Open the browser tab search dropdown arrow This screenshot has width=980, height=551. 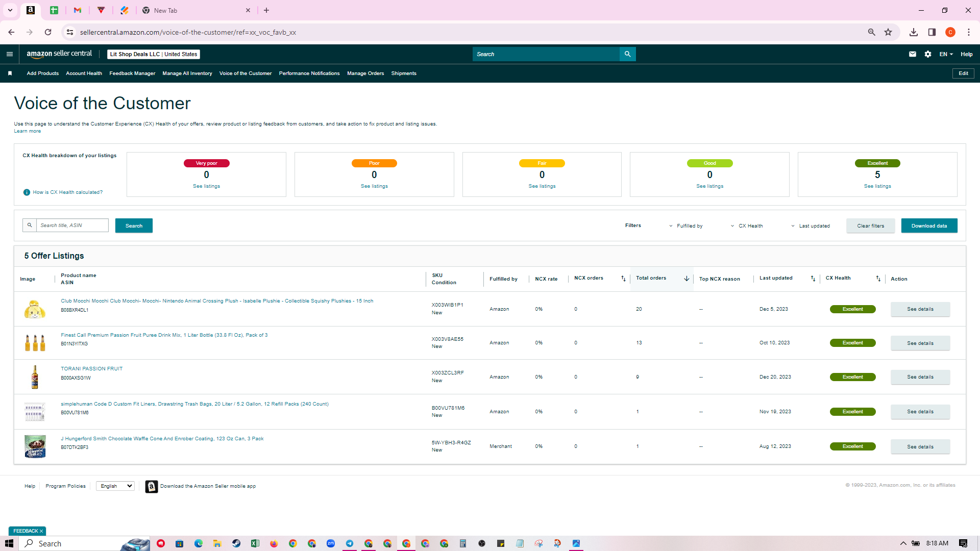pyautogui.click(x=10, y=10)
